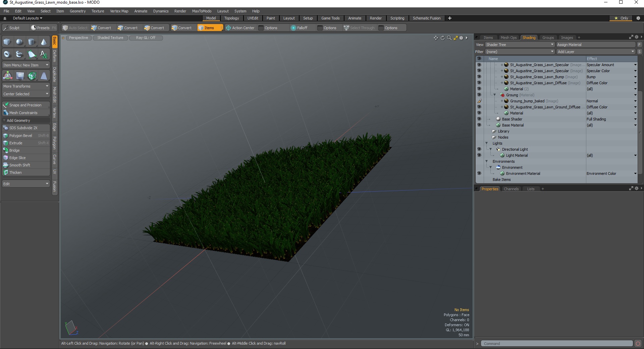Viewport: 644px width, 349px height.
Task: Hide St_Augustine_Grass_Lawn_Diffuse layer
Action: (x=479, y=83)
